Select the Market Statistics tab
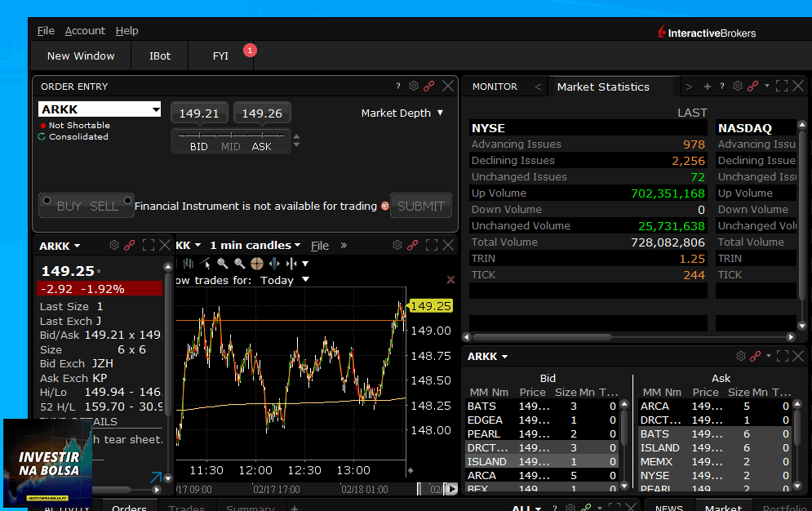Screen dimensions: 812x511 tap(603, 87)
